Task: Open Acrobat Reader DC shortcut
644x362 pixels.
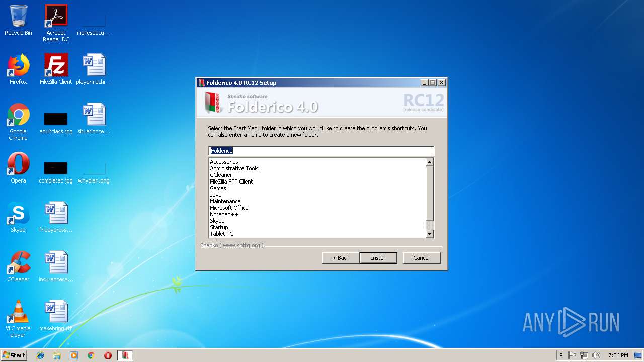Action: click(56, 24)
